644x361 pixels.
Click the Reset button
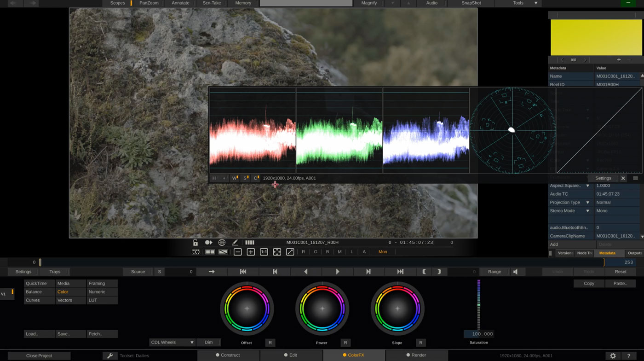[621, 272]
